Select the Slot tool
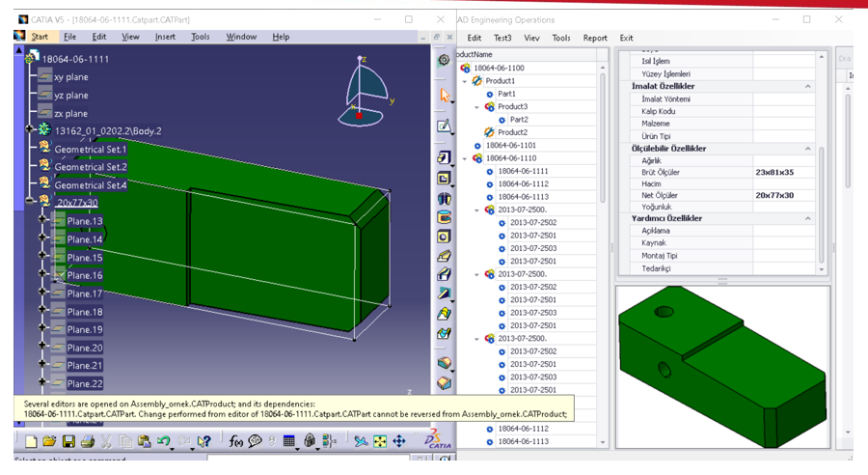The height and width of the screenshot is (475, 868). pos(444,274)
